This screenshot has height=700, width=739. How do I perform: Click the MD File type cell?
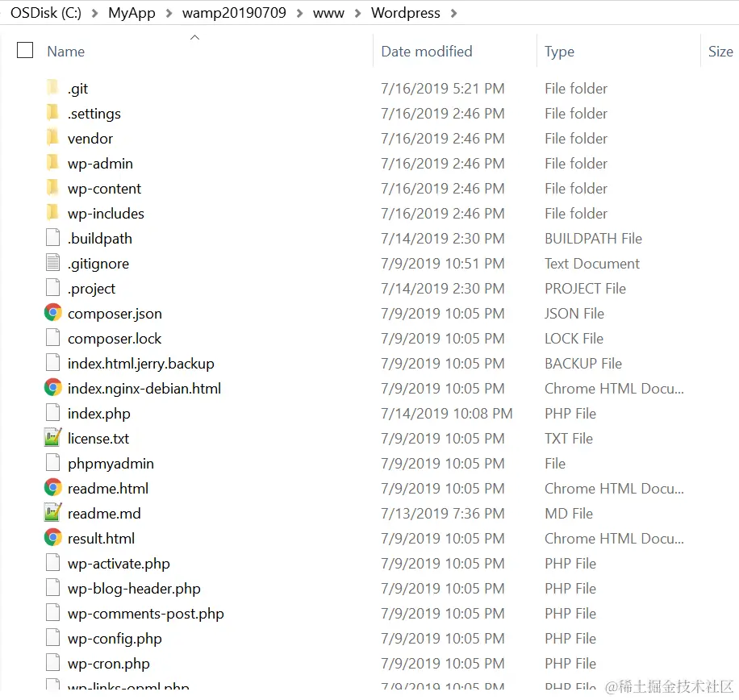(x=569, y=514)
